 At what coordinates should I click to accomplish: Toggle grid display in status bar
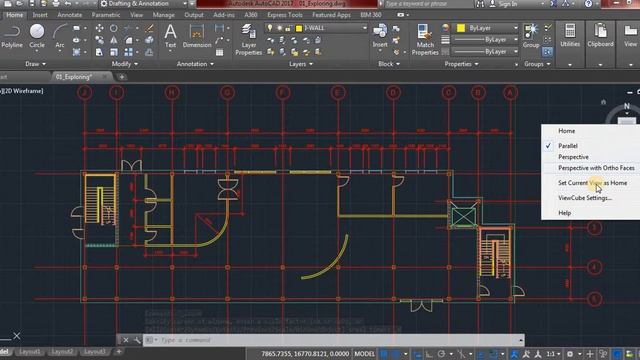tap(384, 354)
